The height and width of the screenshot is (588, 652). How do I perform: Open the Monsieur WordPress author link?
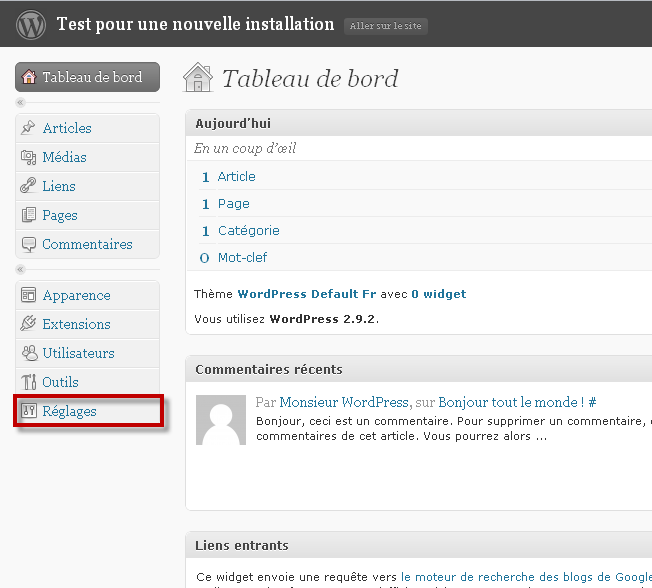(345, 402)
